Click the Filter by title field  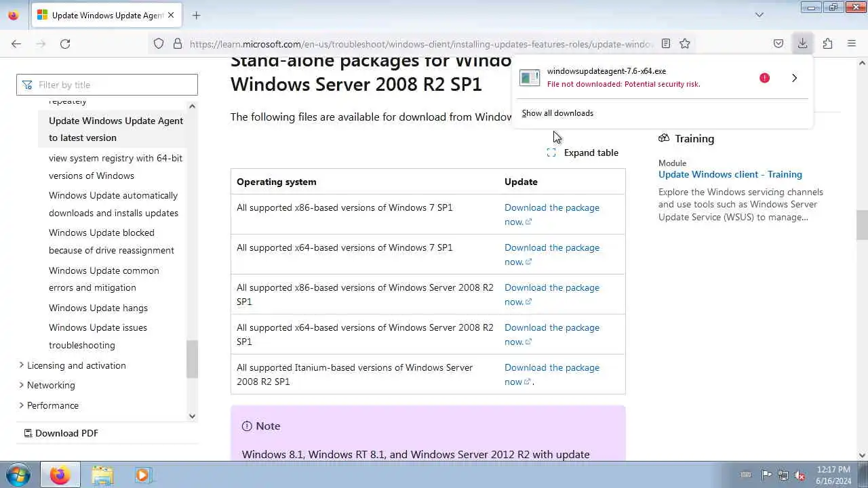[x=107, y=85]
